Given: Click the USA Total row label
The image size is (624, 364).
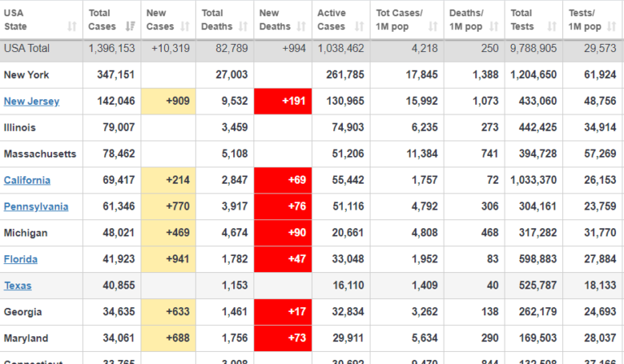Looking at the screenshot, I should pos(27,49).
